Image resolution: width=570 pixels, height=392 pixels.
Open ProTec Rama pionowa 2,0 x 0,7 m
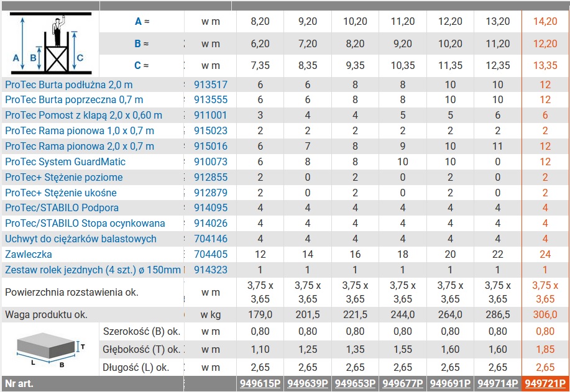tap(80, 147)
